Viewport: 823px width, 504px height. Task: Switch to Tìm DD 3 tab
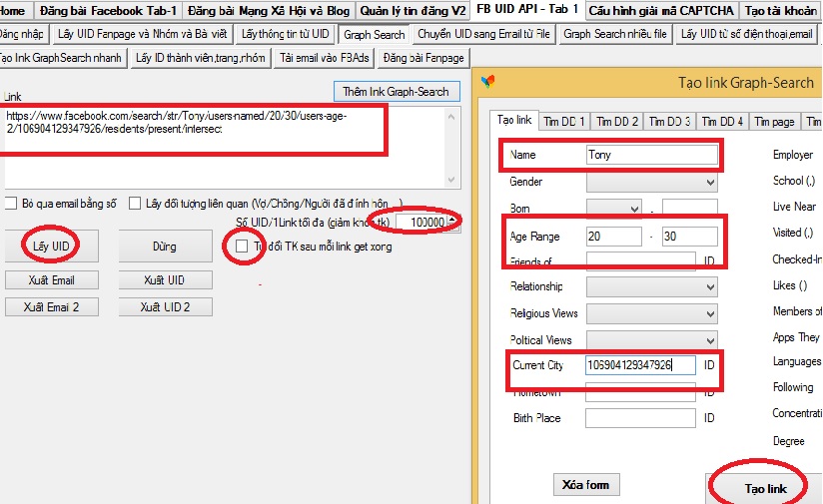point(669,122)
